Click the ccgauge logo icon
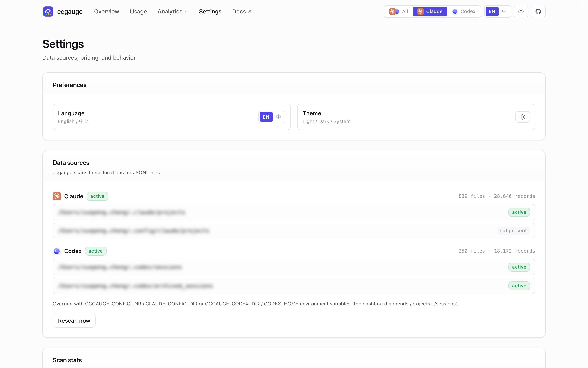This screenshot has height=368, width=588. (48, 11)
